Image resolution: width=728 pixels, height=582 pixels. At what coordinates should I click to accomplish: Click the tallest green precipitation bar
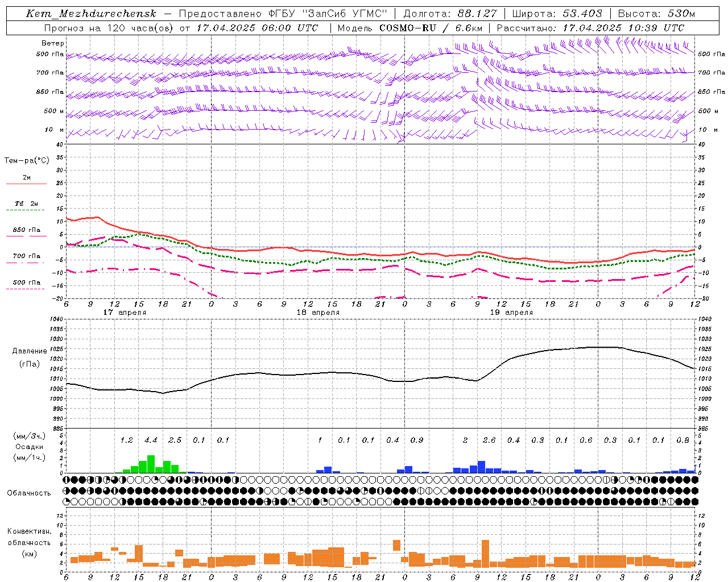[x=151, y=464]
